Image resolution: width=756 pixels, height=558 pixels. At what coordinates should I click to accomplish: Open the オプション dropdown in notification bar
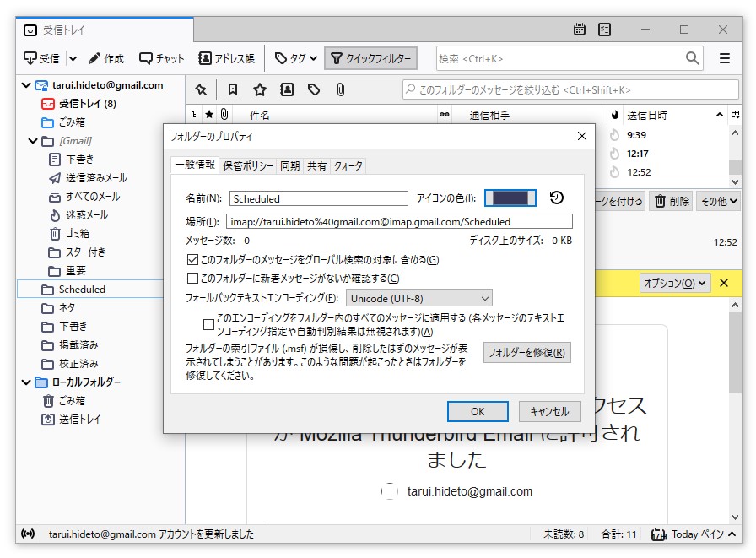point(674,283)
